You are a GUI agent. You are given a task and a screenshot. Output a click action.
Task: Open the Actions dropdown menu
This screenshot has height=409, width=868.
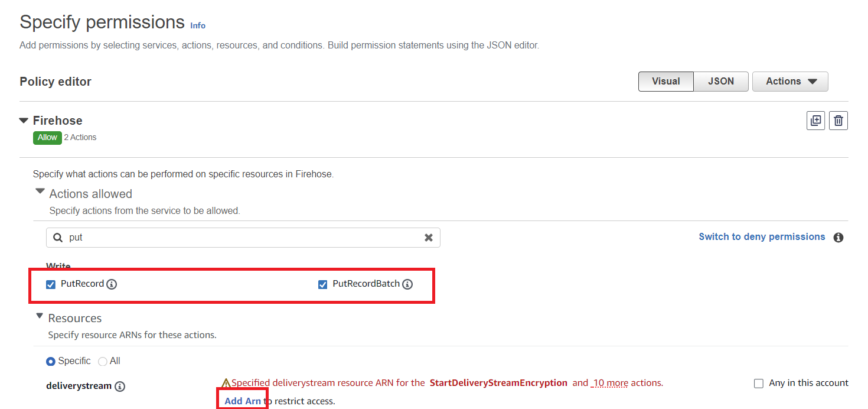pyautogui.click(x=790, y=82)
